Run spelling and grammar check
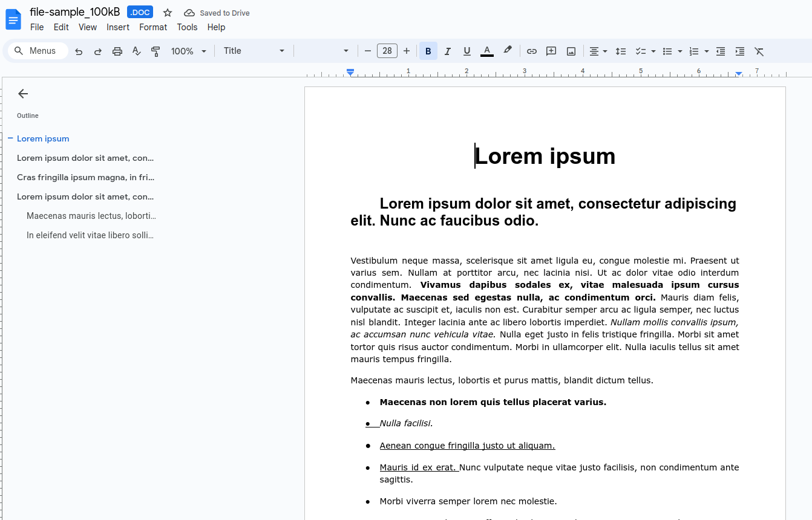Screen dimensions: 812x520 [x=137, y=51]
